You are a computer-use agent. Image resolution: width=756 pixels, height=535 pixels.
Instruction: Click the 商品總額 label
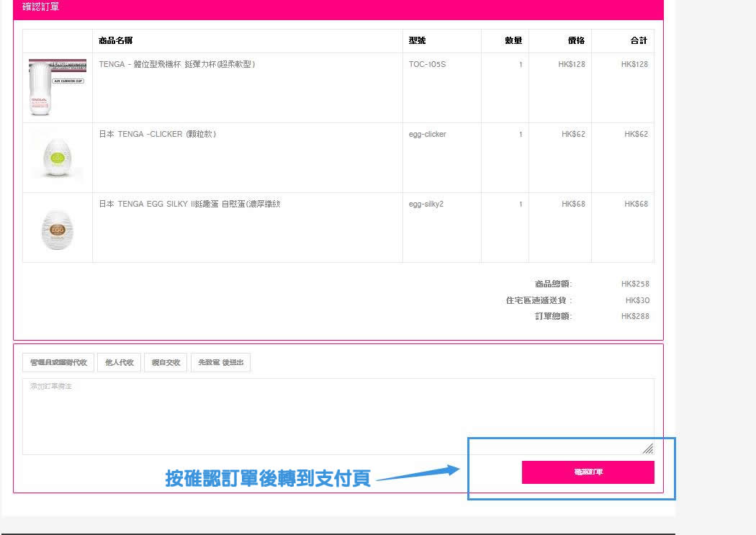[x=554, y=284]
